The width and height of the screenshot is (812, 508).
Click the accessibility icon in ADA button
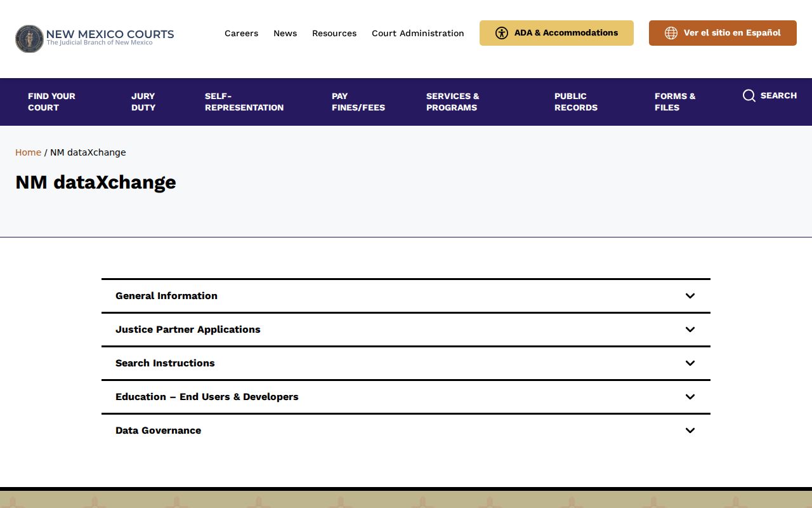click(502, 33)
